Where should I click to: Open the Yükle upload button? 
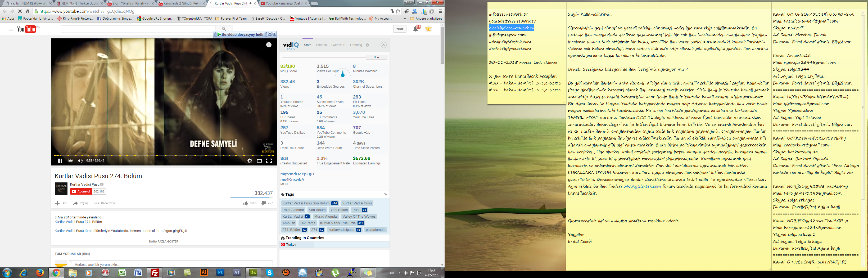400,29
